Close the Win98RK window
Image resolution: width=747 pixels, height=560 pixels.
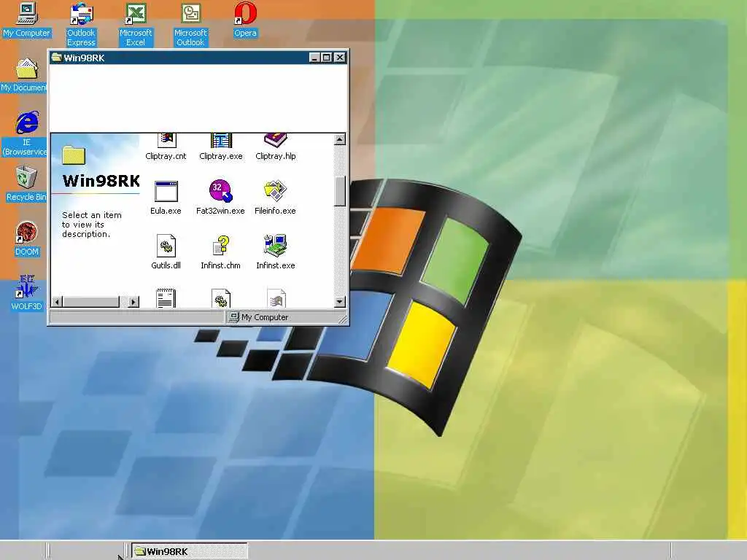[340, 58]
